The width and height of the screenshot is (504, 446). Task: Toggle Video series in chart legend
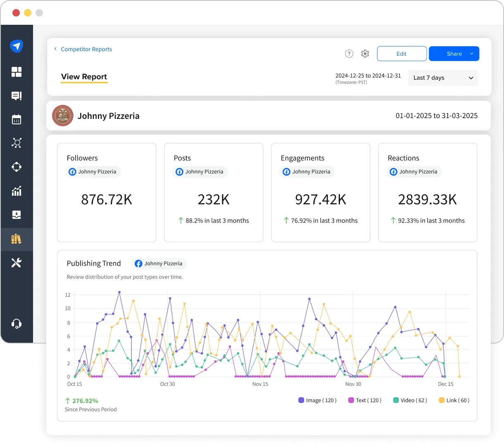[x=410, y=400]
